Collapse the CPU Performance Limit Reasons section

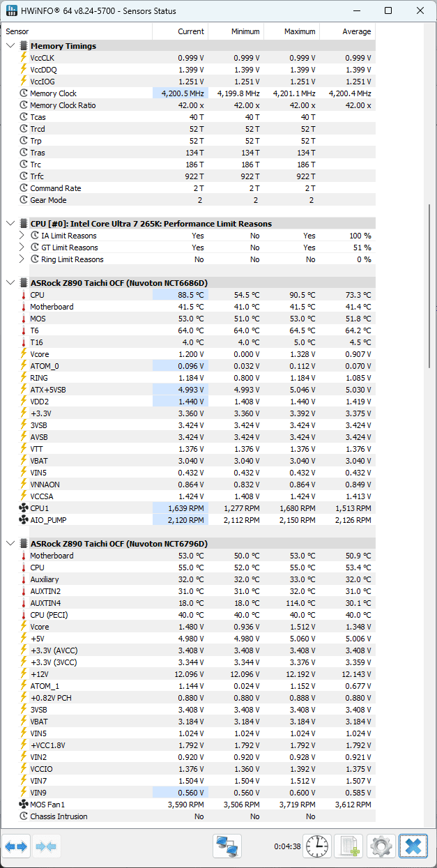[10, 224]
